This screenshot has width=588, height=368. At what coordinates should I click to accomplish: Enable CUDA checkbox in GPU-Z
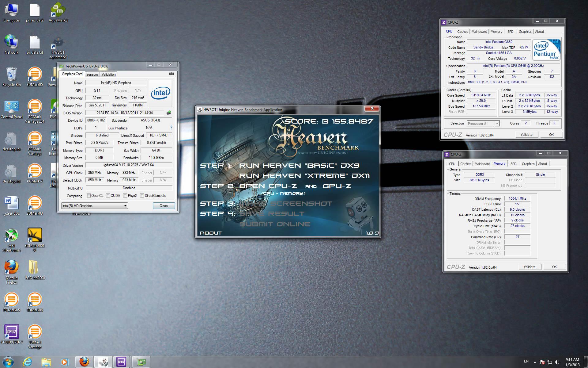pyautogui.click(x=108, y=196)
